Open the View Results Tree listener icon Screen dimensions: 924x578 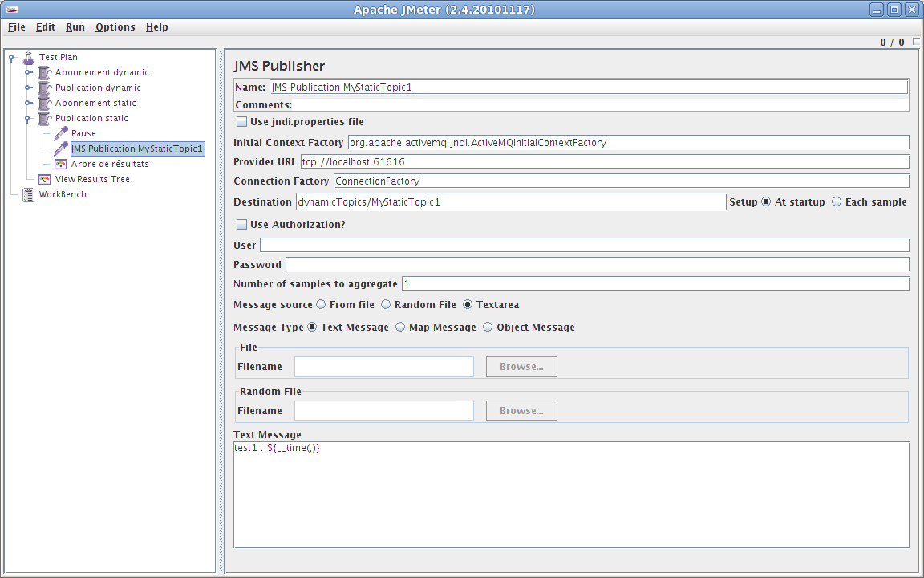point(44,179)
